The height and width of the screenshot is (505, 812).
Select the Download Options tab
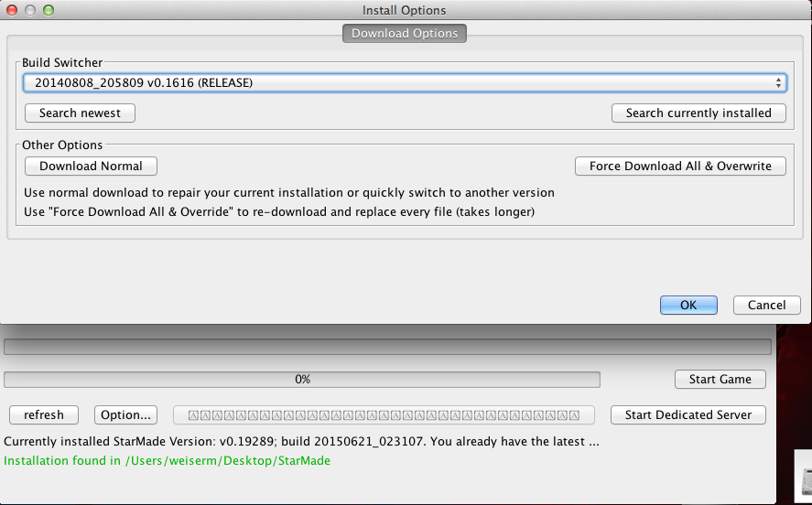pos(405,34)
